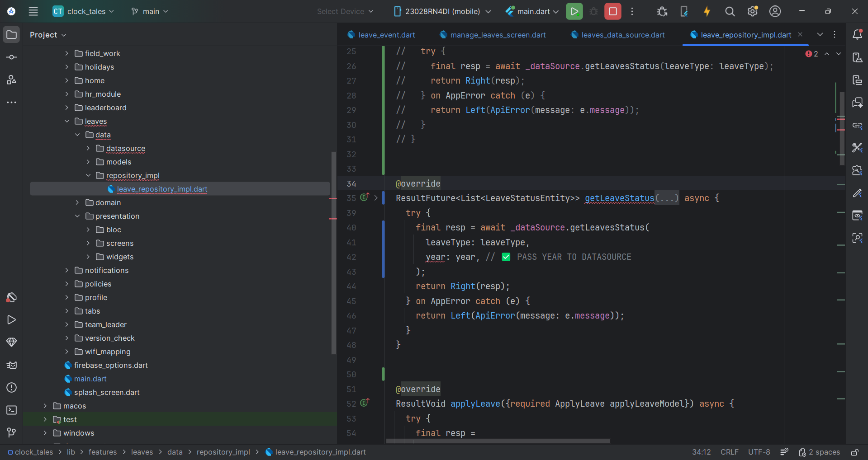
Task: Open main.dart in the project tree
Action: point(90,379)
